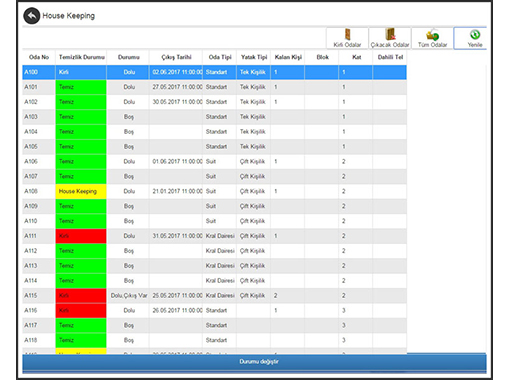Select room A109 cell
The image size is (510, 380).
[39, 206]
